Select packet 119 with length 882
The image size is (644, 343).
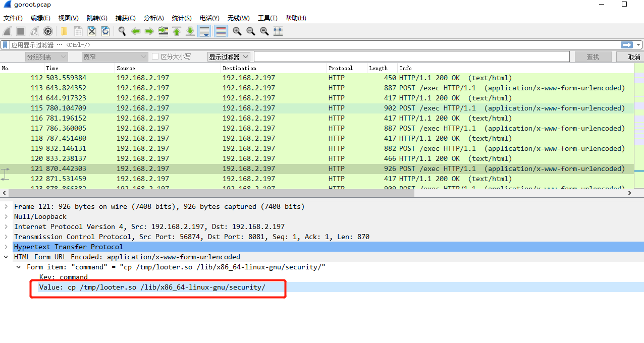pos(317,148)
